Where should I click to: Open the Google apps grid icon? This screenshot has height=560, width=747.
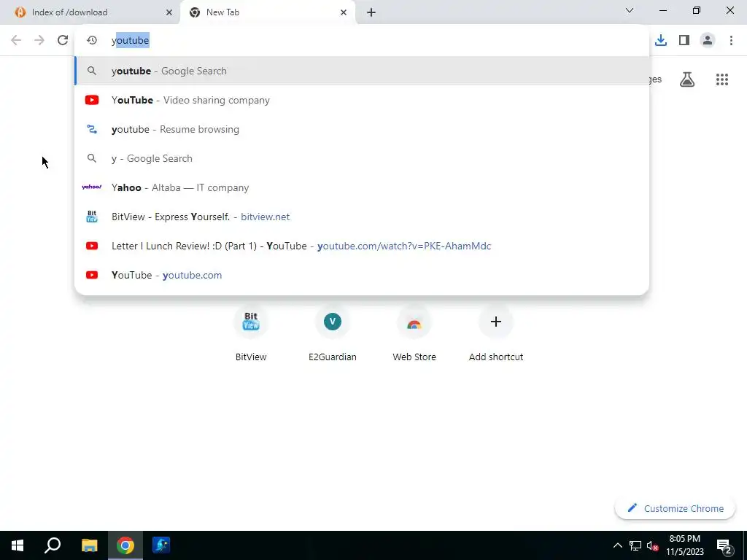pos(722,79)
